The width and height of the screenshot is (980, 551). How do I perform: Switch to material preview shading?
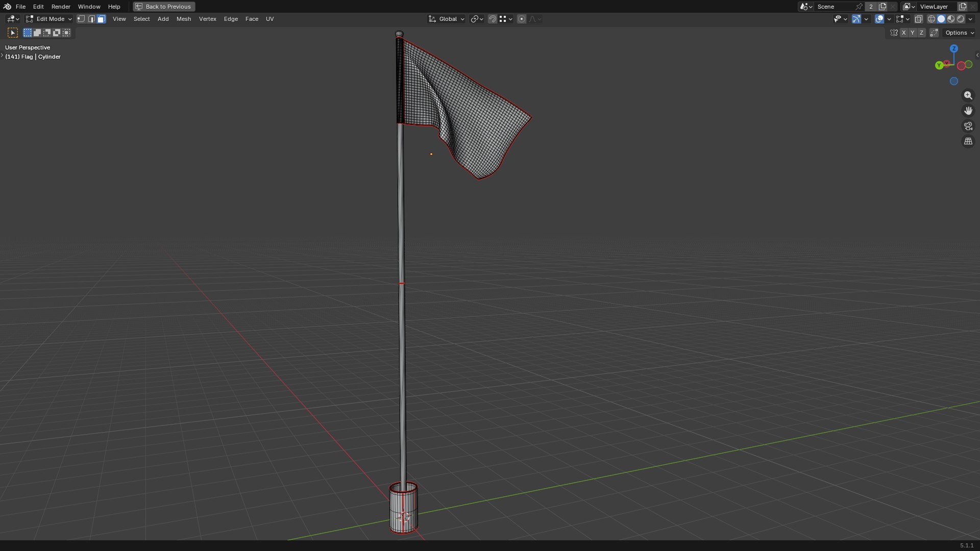[x=951, y=19]
